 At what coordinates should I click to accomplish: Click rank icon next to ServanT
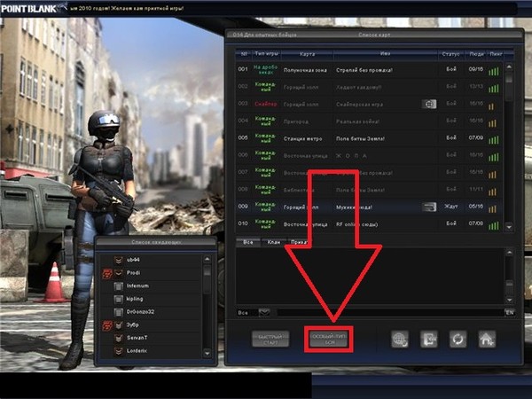[119, 338]
